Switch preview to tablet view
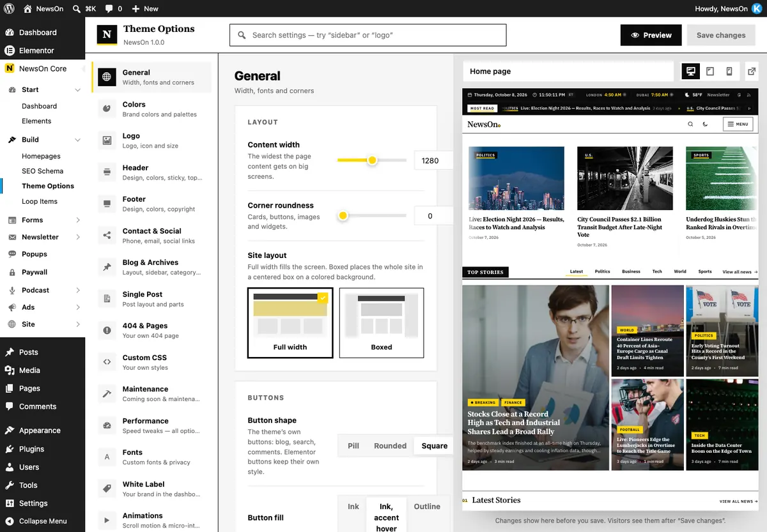Viewport: 767px width, 532px height. pyautogui.click(x=710, y=72)
